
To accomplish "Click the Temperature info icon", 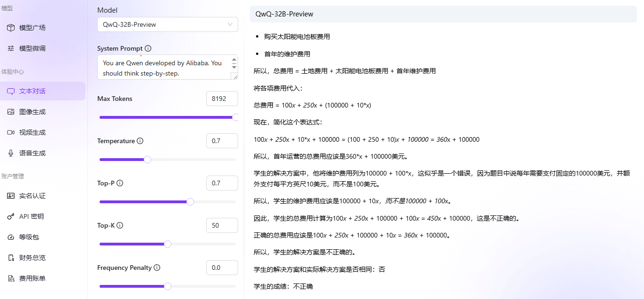I will tap(140, 141).
